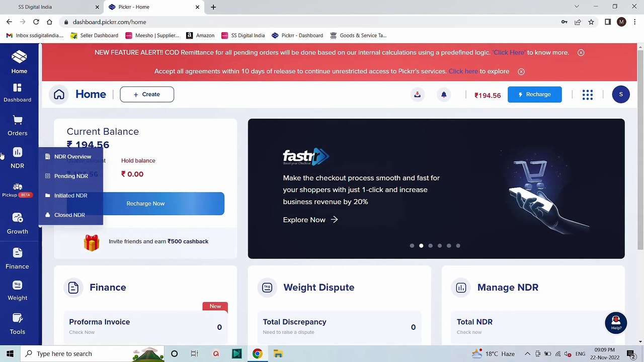Open Weight in the sidebar
644x362 pixels.
(x=18, y=291)
